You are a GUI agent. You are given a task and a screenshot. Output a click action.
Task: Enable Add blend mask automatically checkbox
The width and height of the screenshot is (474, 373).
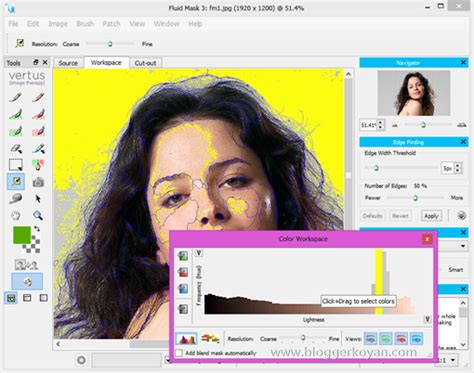tap(179, 353)
